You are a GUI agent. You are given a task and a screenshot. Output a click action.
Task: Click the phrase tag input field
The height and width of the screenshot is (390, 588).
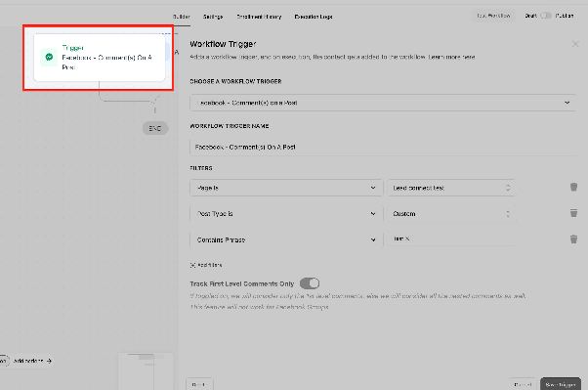[x=451, y=238]
